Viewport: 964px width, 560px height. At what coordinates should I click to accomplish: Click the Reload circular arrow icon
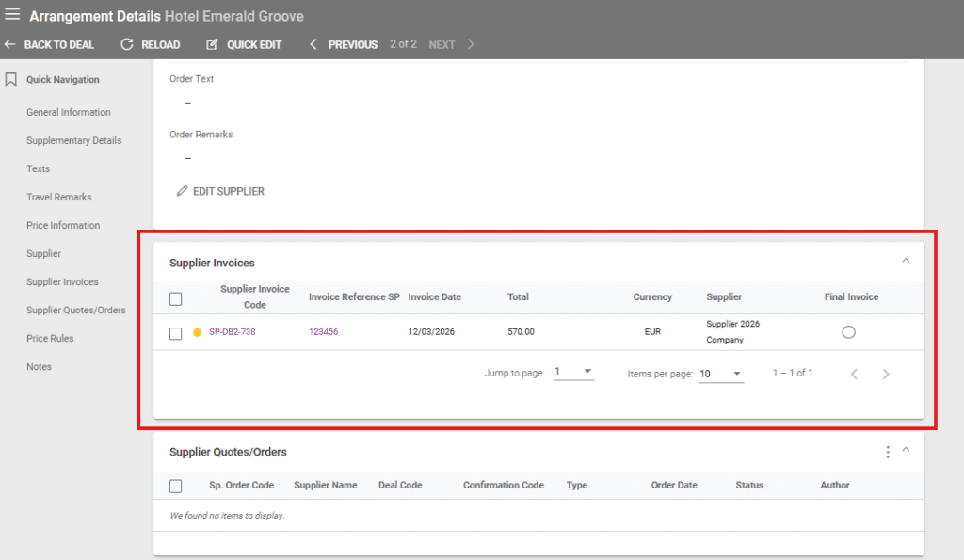[x=127, y=44]
